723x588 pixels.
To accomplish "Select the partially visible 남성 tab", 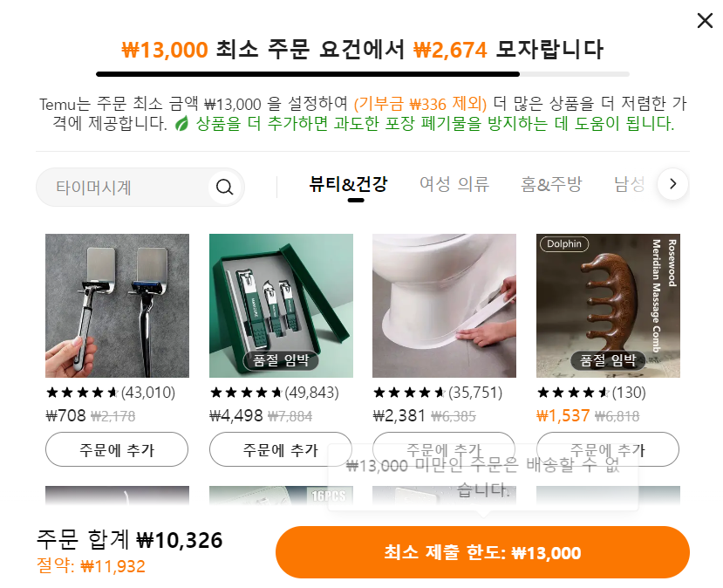I will point(630,184).
